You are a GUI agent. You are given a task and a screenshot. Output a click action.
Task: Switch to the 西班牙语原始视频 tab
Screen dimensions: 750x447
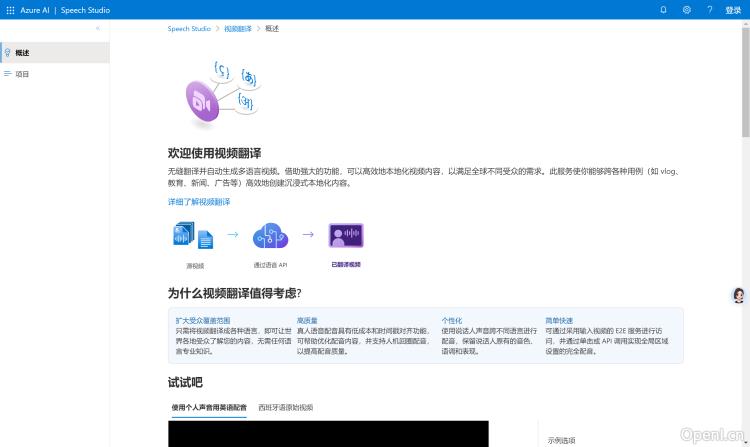[x=285, y=408]
